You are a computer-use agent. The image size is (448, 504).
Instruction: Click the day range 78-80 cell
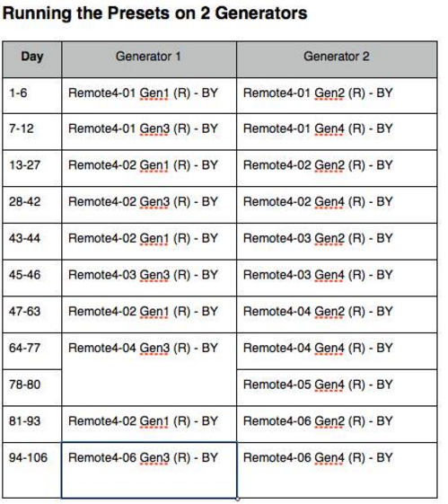(32, 387)
